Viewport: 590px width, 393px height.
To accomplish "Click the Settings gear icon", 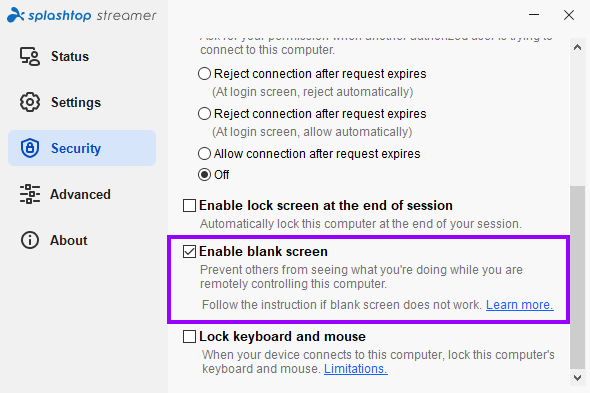I will (x=30, y=102).
